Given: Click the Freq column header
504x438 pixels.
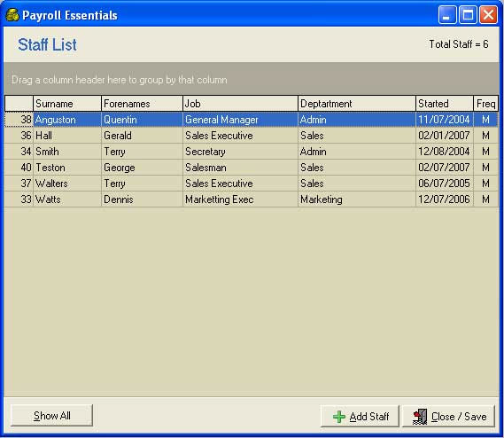Looking at the screenshot, I should pos(485,104).
